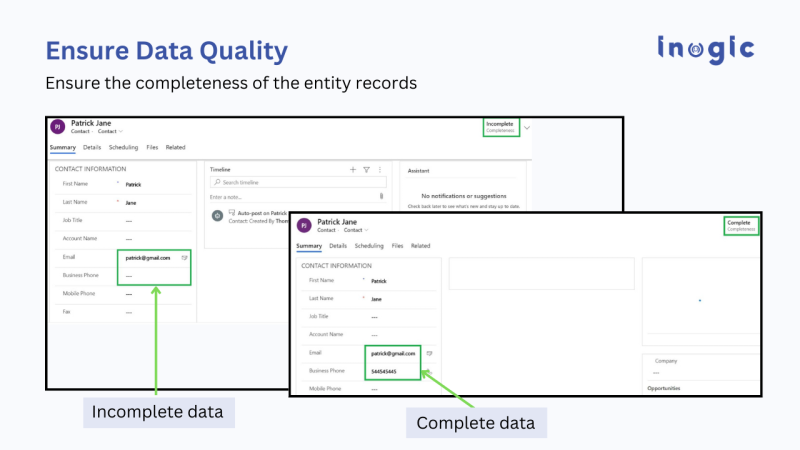Open the Timeline filter funnel icon
This screenshot has width=800, height=450.
pos(367,170)
